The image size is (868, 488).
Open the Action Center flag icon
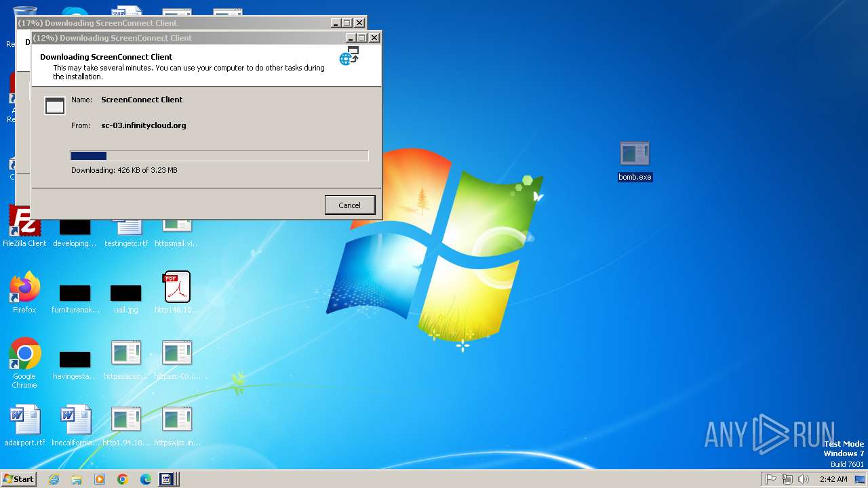click(x=771, y=479)
